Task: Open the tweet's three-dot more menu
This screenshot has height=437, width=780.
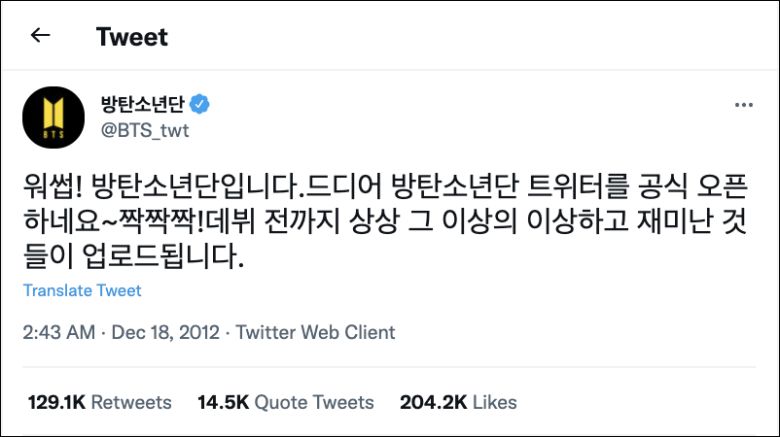Action: coord(743,105)
